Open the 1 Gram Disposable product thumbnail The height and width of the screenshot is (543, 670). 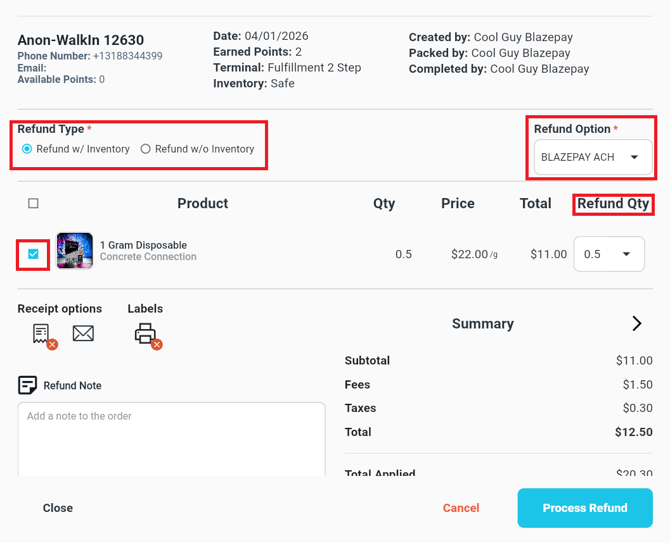click(75, 251)
